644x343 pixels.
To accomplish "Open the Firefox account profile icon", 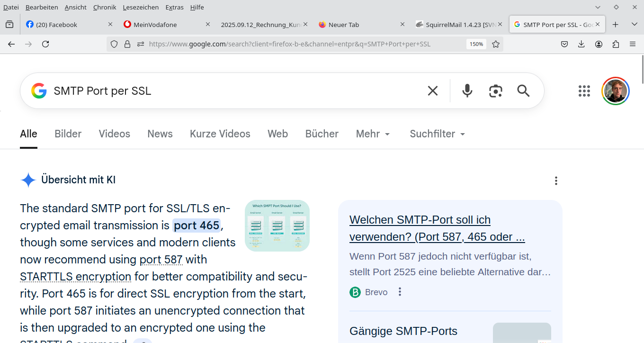I will coord(599,44).
